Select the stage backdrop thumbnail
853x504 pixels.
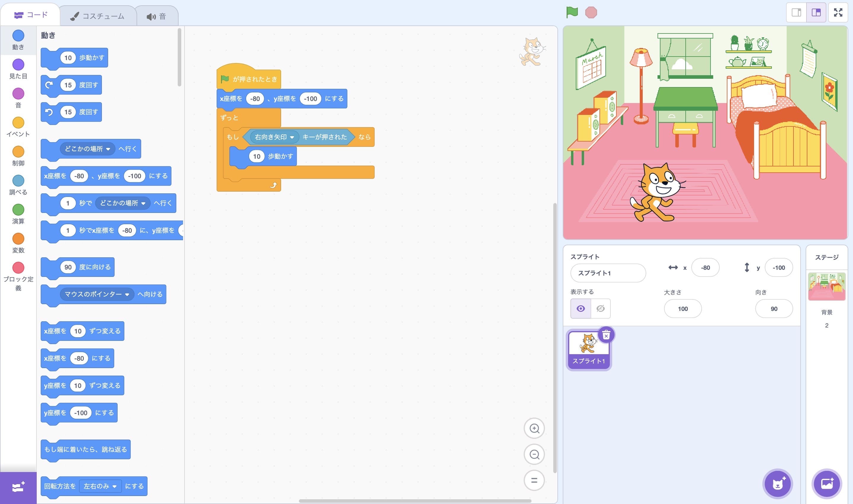827,286
